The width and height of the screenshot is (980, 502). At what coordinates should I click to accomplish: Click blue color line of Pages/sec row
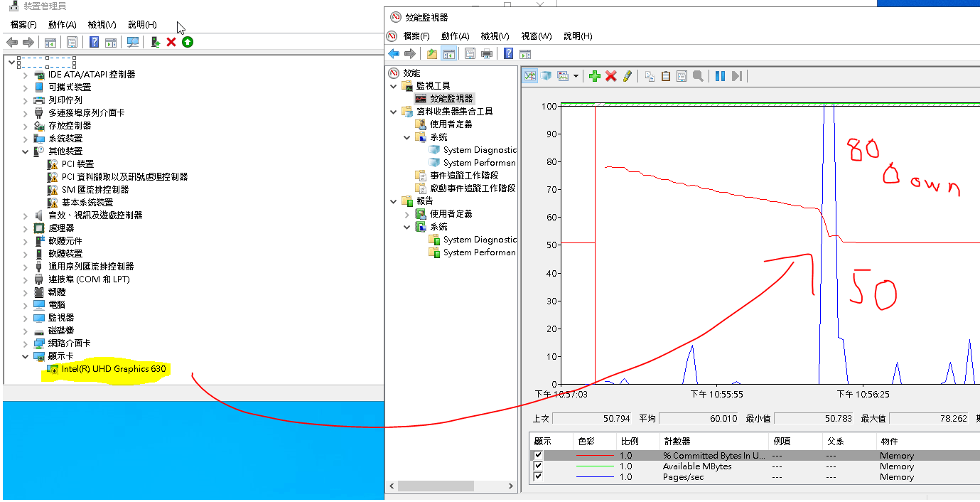coord(594,477)
